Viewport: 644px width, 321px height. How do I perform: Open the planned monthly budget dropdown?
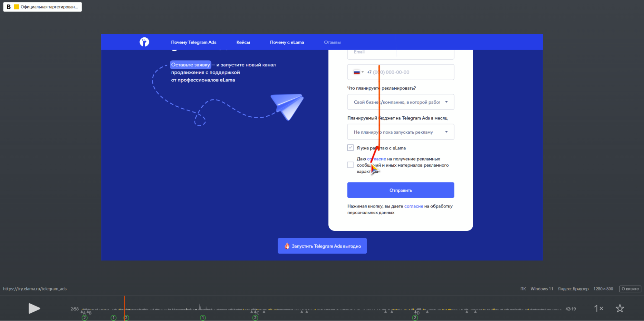pyautogui.click(x=400, y=132)
